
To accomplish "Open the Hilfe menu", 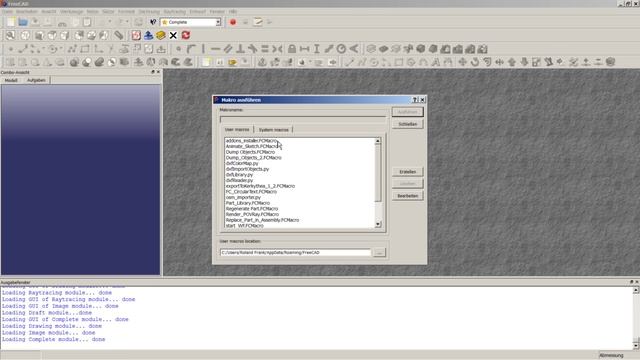I will 233,11.
